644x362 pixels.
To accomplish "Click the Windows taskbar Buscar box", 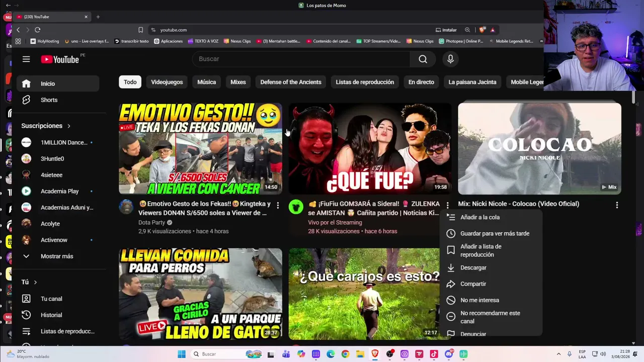I will [x=226, y=354].
